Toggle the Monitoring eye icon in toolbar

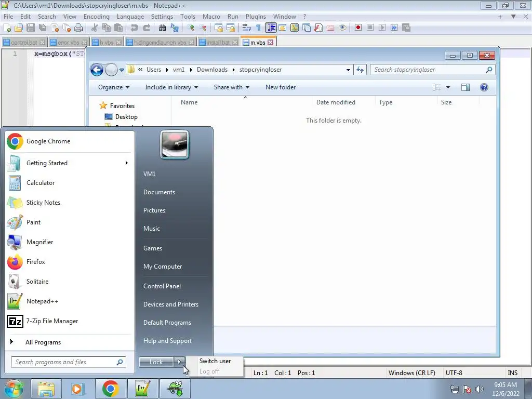point(342,28)
